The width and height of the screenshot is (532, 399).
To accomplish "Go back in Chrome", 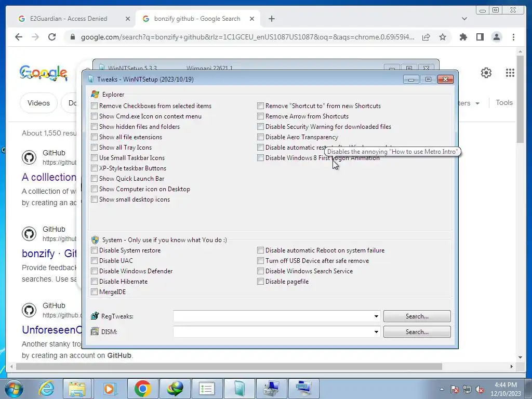I will [19, 37].
